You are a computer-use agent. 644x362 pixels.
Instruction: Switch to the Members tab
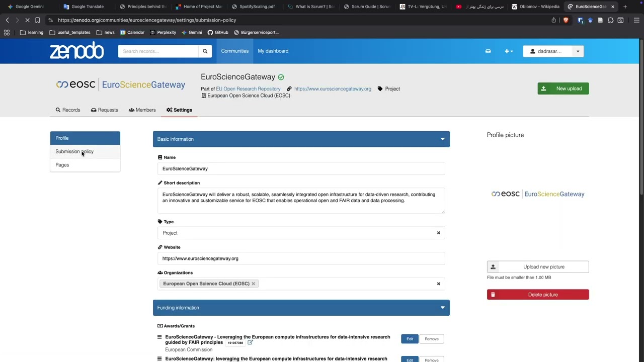coord(142,110)
